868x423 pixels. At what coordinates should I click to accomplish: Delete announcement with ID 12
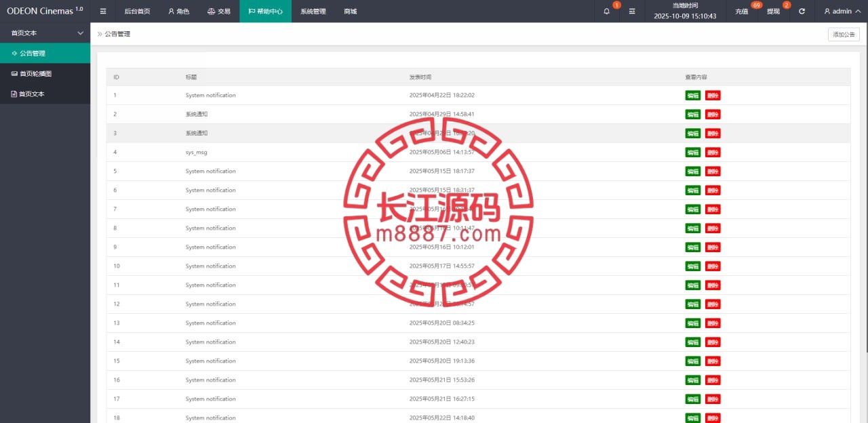pos(713,304)
